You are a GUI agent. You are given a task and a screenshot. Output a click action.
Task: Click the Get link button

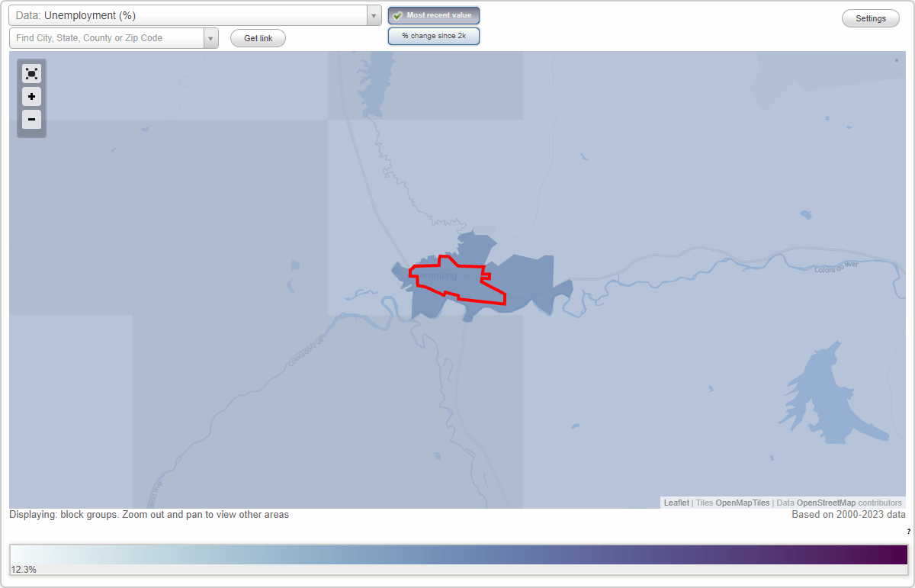click(x=258, y=37)
